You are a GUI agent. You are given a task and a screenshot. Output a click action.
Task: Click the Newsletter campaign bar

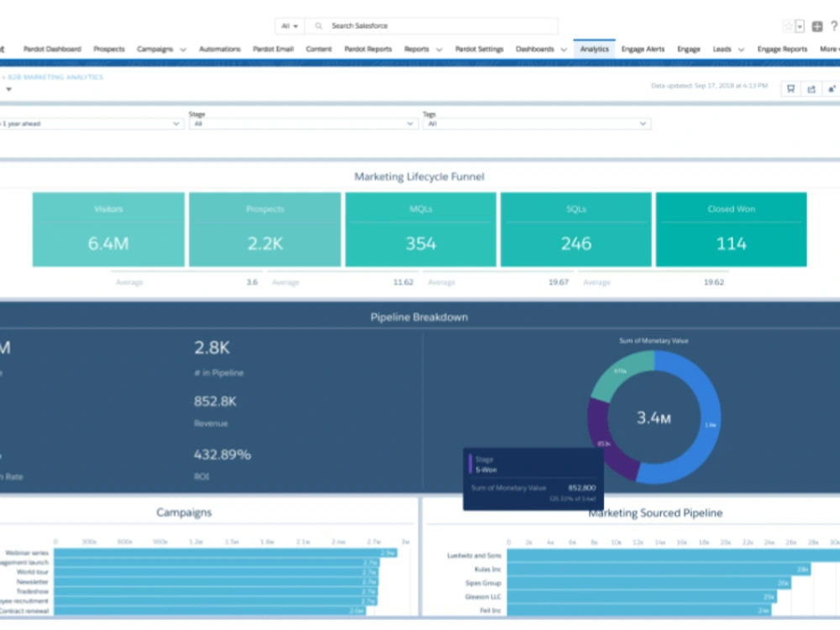tap(216, 582)
